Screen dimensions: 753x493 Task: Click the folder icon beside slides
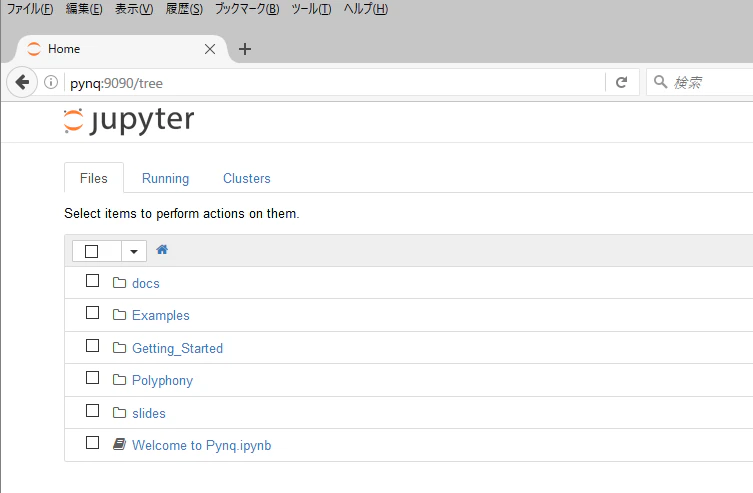point(119,412)
